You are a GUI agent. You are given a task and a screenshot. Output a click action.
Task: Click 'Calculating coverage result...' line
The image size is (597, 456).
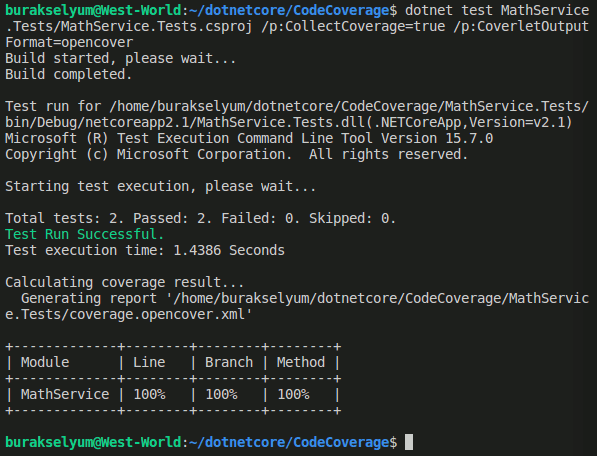pyautogui.click(x=125, y=282)
